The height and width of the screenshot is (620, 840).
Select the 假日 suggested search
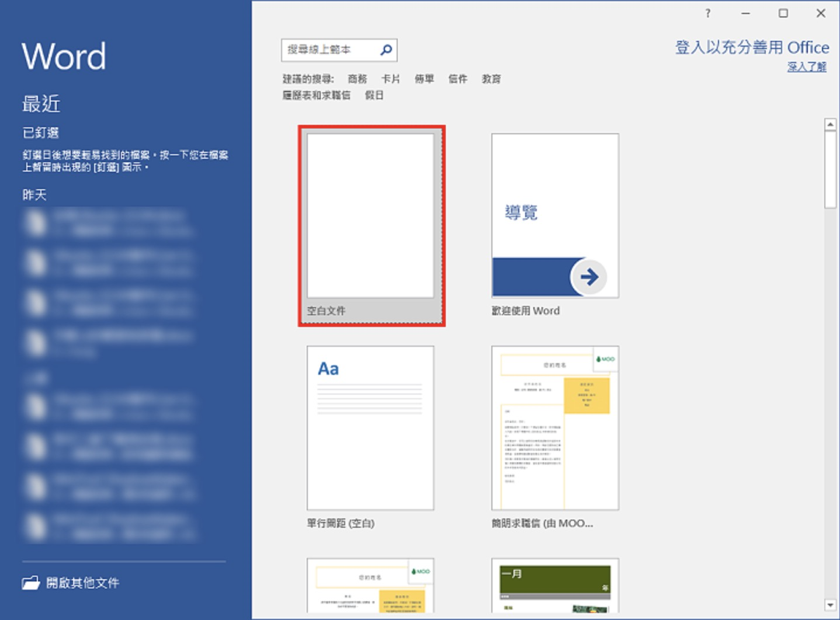374,95
